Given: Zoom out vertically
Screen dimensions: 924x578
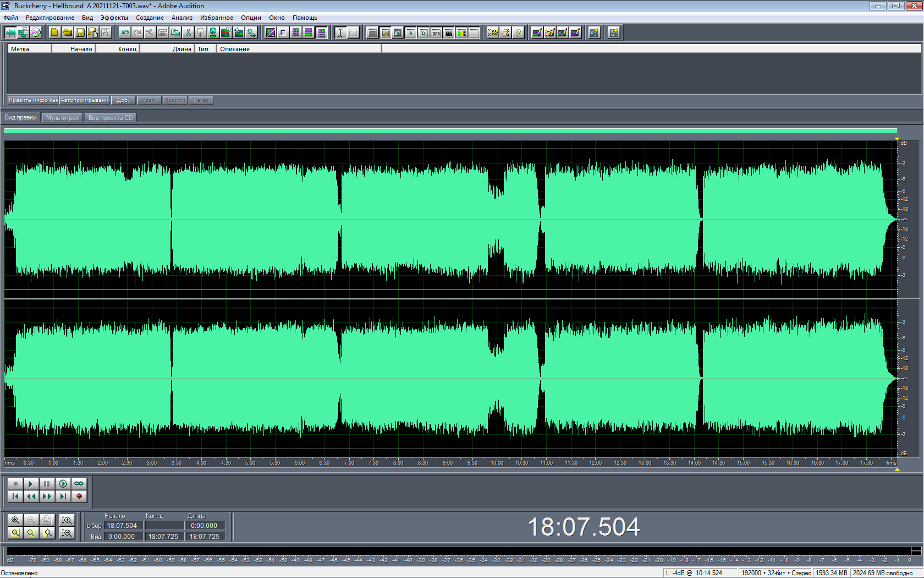Looking at the screenshot, I should pyautogui.click(x=67, y=532).
